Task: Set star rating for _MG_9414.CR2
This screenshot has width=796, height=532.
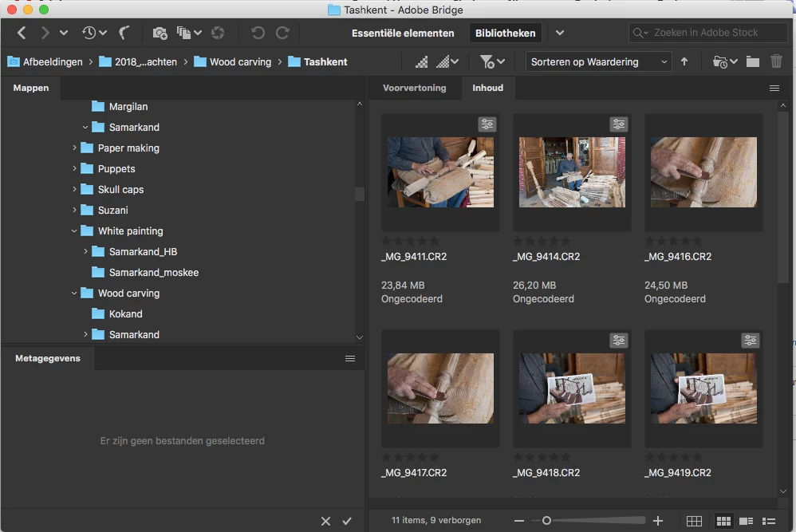Action: pos(542,241)
